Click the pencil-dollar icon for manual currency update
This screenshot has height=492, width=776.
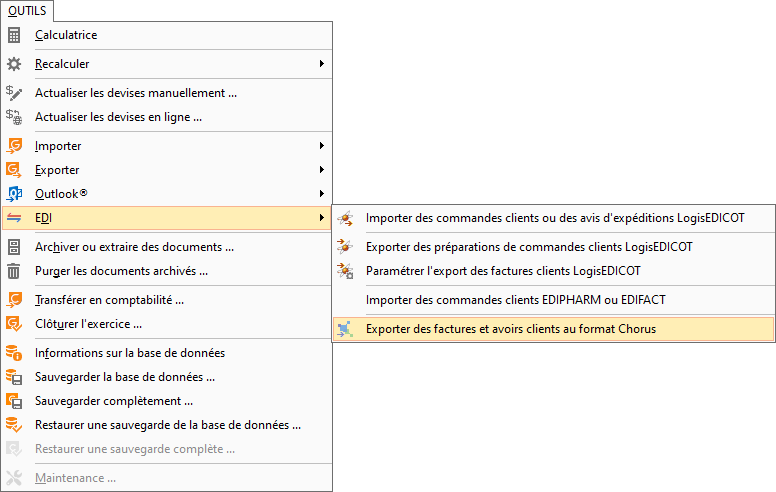(x=14, y=93)
